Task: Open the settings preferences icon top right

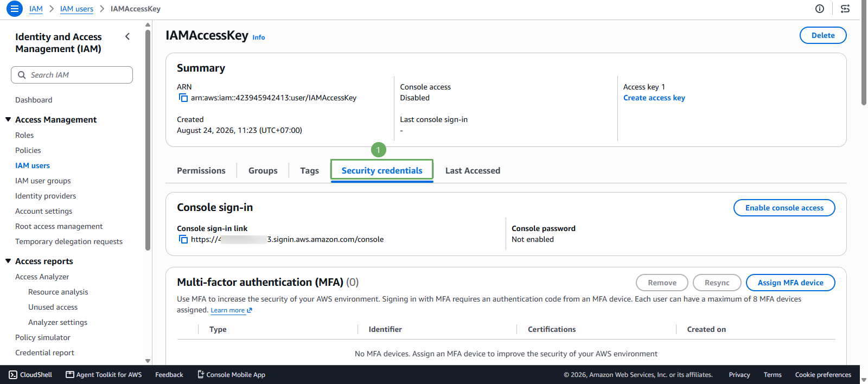Action: (845, 9)
